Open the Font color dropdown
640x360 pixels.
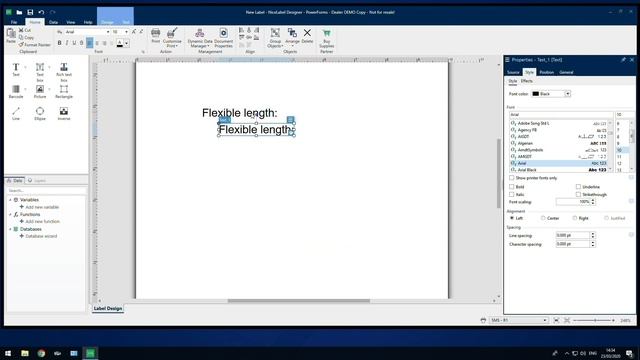click(567, 94)
